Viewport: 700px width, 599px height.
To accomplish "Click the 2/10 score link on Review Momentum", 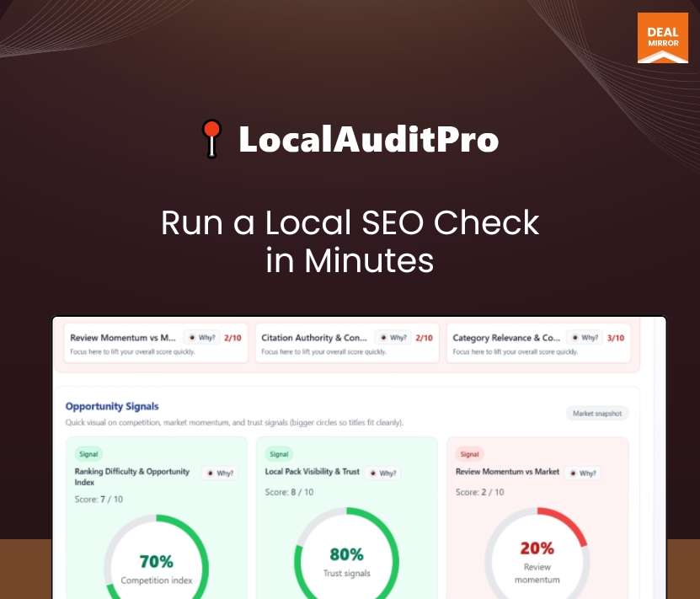I will coord(232,337).
